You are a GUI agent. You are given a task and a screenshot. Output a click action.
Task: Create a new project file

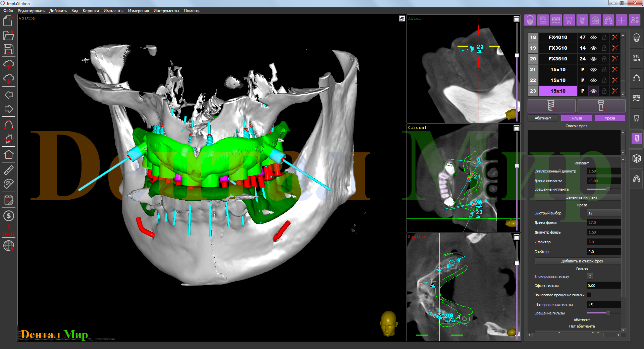[8, 21]
